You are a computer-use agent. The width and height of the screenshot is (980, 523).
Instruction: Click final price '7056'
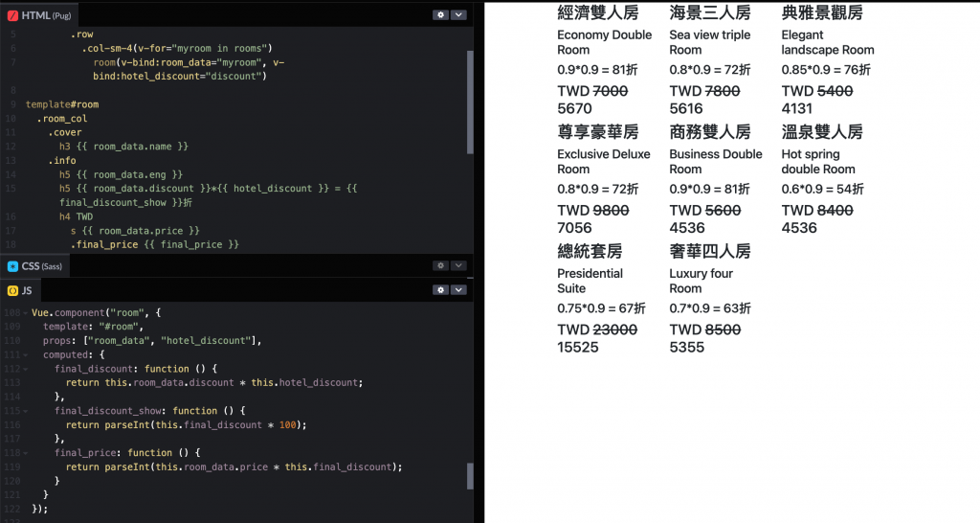(574, 228)
